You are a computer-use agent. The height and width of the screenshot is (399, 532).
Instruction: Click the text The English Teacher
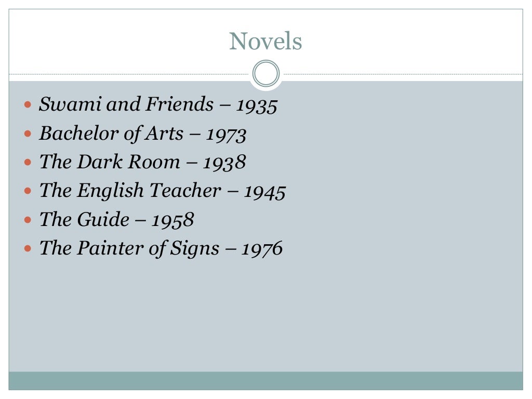[130, 191]
